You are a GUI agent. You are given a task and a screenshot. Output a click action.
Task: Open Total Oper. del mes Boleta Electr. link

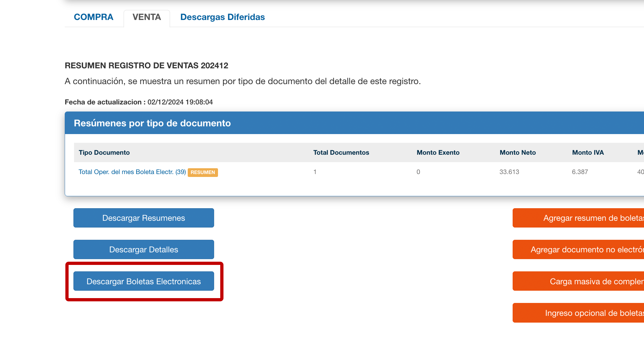132,172
